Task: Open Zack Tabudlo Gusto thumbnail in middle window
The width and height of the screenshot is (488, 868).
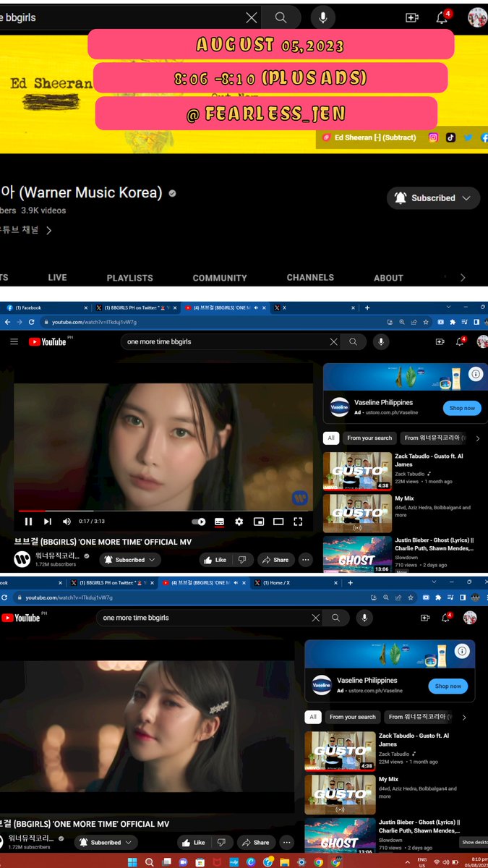Action: (x=357, y=471)
